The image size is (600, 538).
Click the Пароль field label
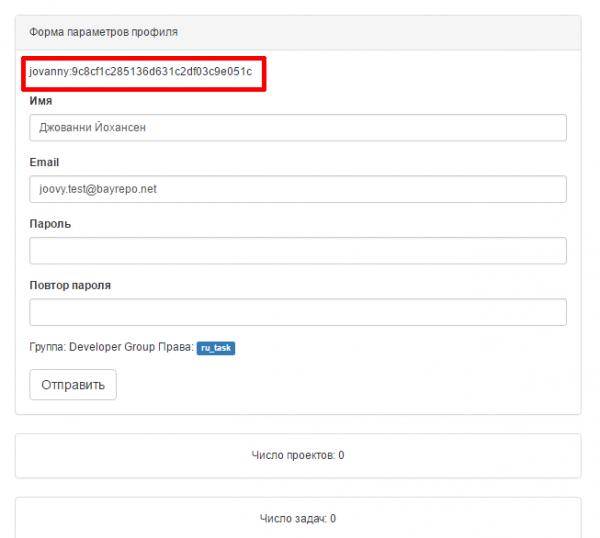pos(50,224)
